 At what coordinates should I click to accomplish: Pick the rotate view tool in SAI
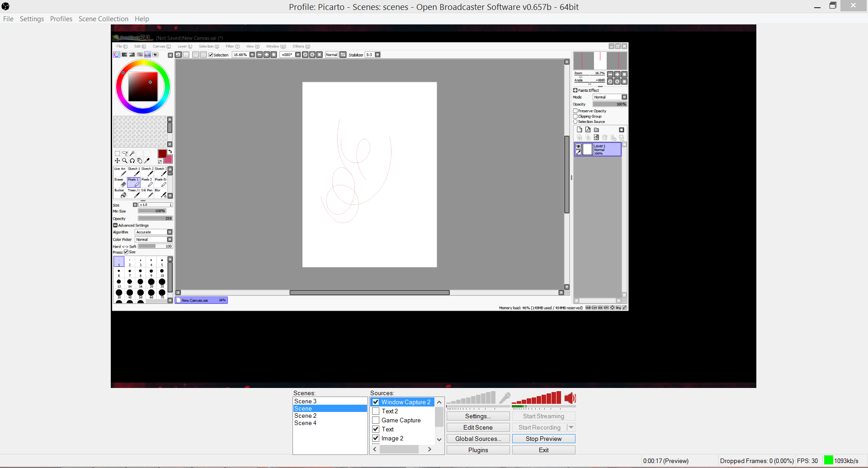coord(132,161)
